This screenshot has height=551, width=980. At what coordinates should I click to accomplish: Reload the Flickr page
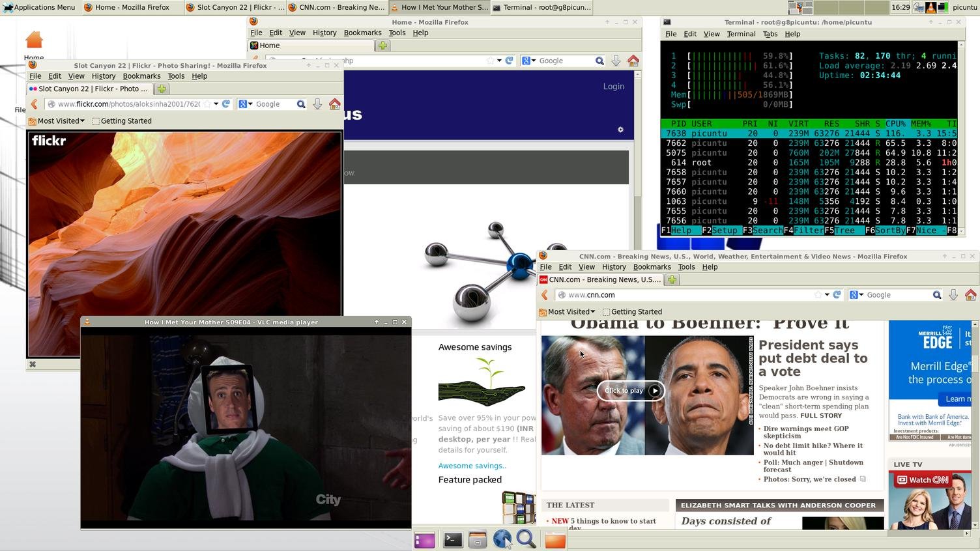coord(226,104)
